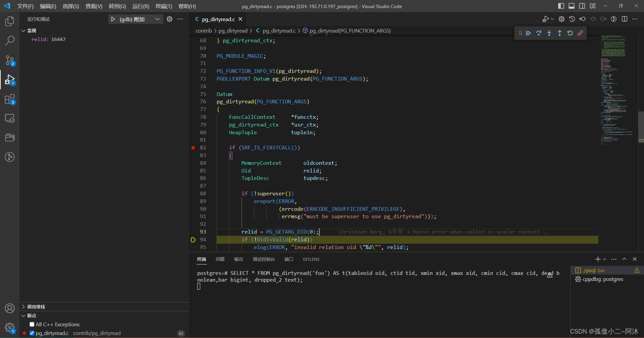The height and width of the screenshot is (338, 644).
Task: Click Continue in the debug toolbar
Action: [x=528, y=33]
